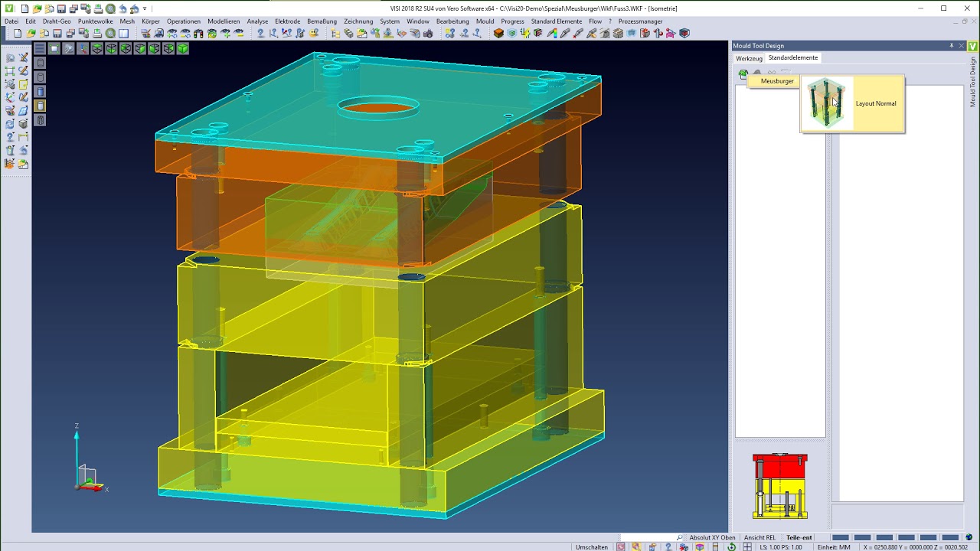Click the LS: 1.00 PS: 1.00 status entry
Viewport: 980px width, 551px height.
pyautogui.click(x=781, y=547)
